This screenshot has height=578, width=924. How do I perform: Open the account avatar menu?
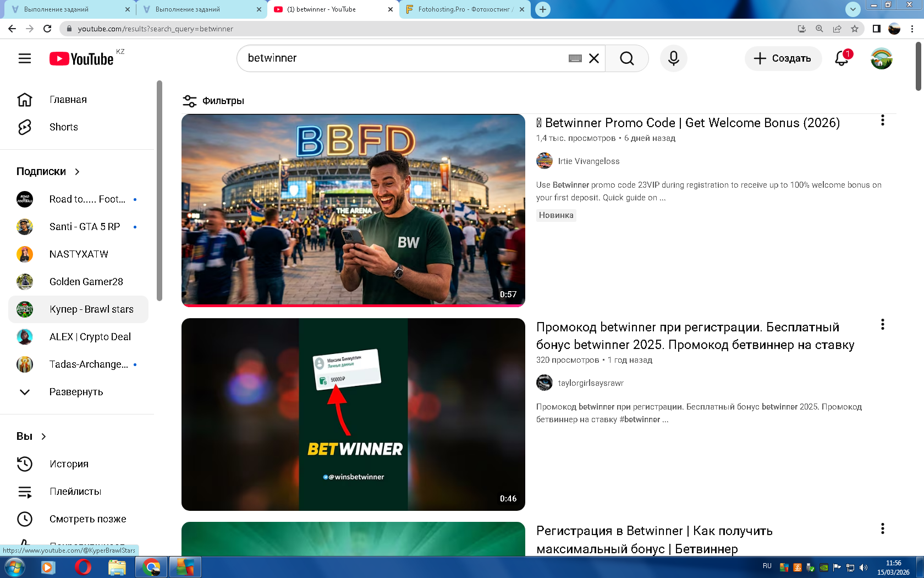(881, 58)
